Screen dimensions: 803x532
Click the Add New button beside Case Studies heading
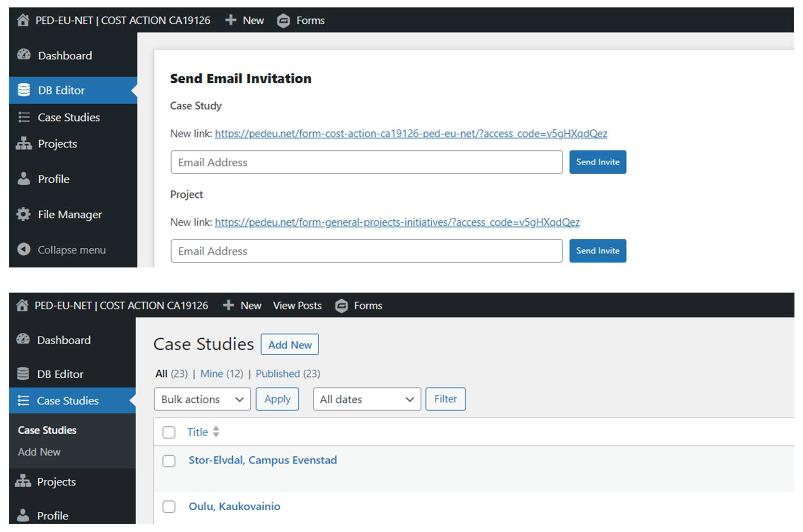click(x=289, y=345)
